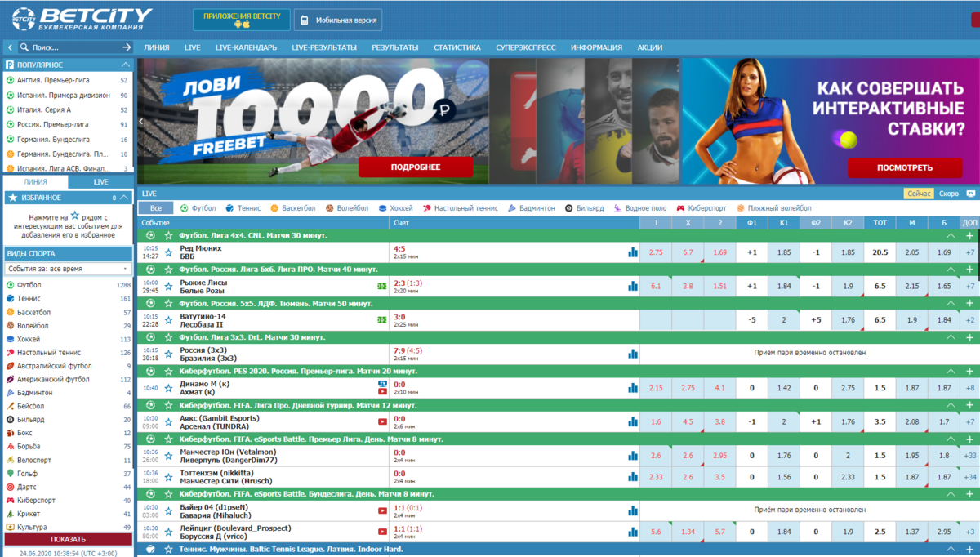The image size is (980, 557).
Task: Filter live events by Настольный теннис
Action: (x=461, y=208)
